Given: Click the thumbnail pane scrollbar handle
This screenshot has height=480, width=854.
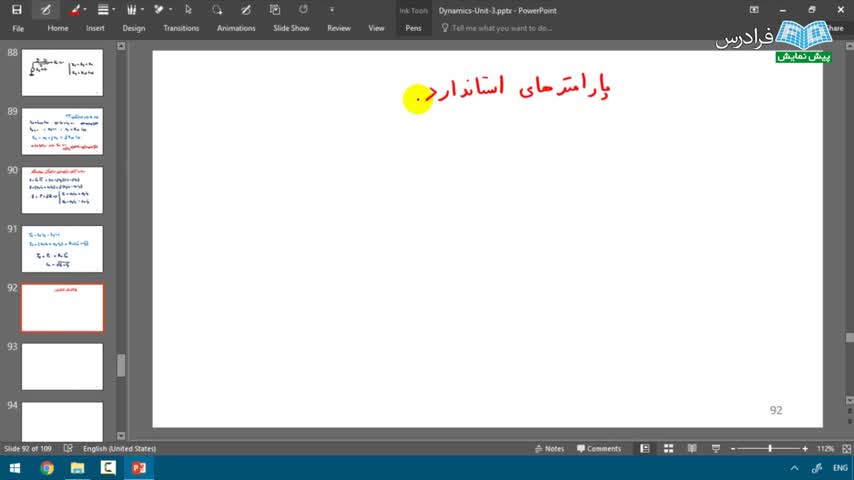Looking at the screenshot, I should coord(121,366).
